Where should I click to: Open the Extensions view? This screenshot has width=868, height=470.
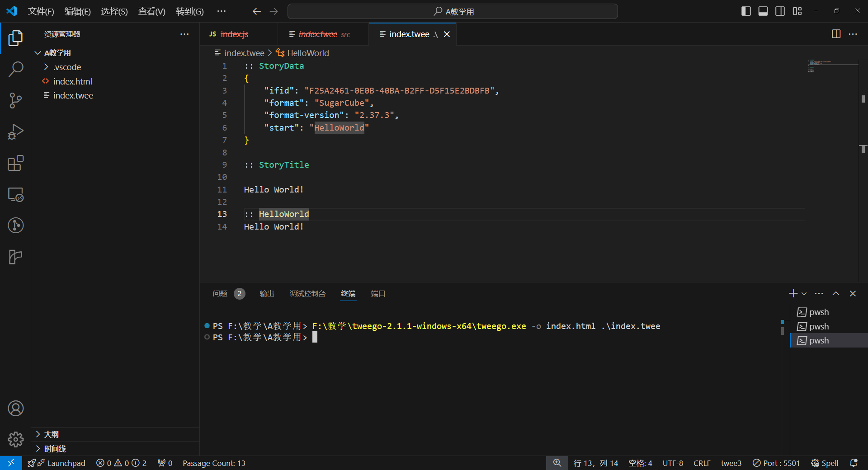[x=15, y=163]
